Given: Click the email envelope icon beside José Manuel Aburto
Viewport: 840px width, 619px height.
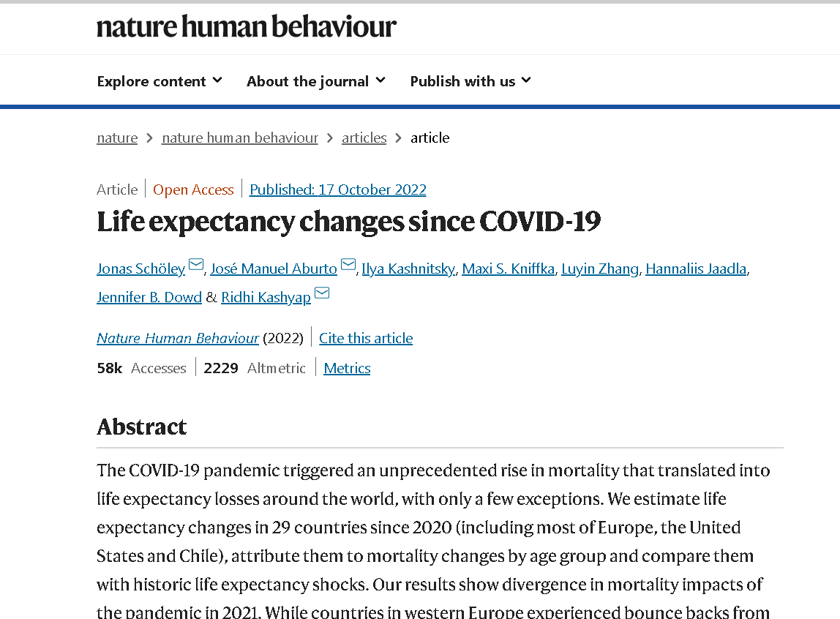Looking at the screenshot, I should tap(348, 264).
